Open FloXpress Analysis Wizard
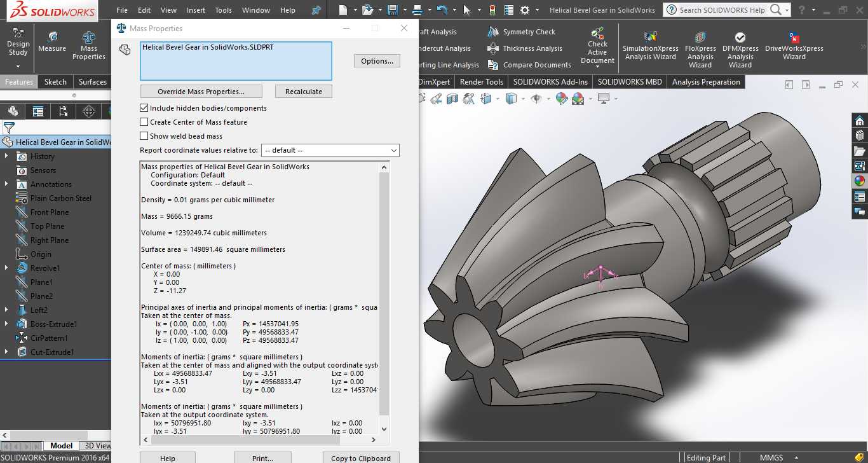This screenshot has height=463, width=868. coord(700,50)
